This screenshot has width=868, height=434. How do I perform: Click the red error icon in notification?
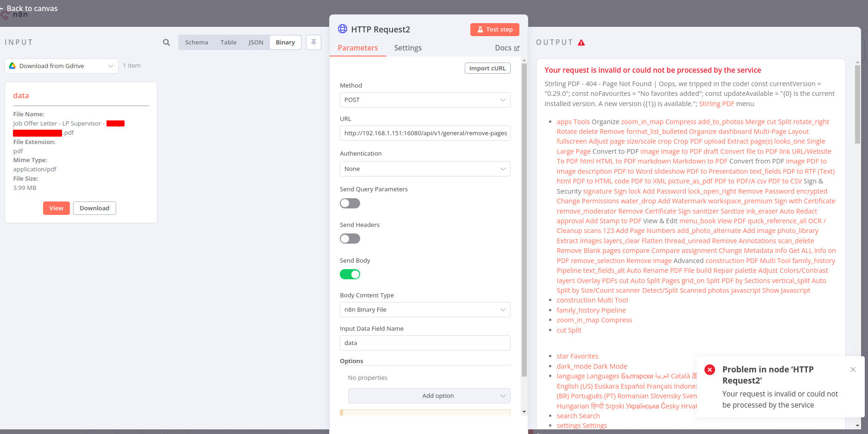710,370
